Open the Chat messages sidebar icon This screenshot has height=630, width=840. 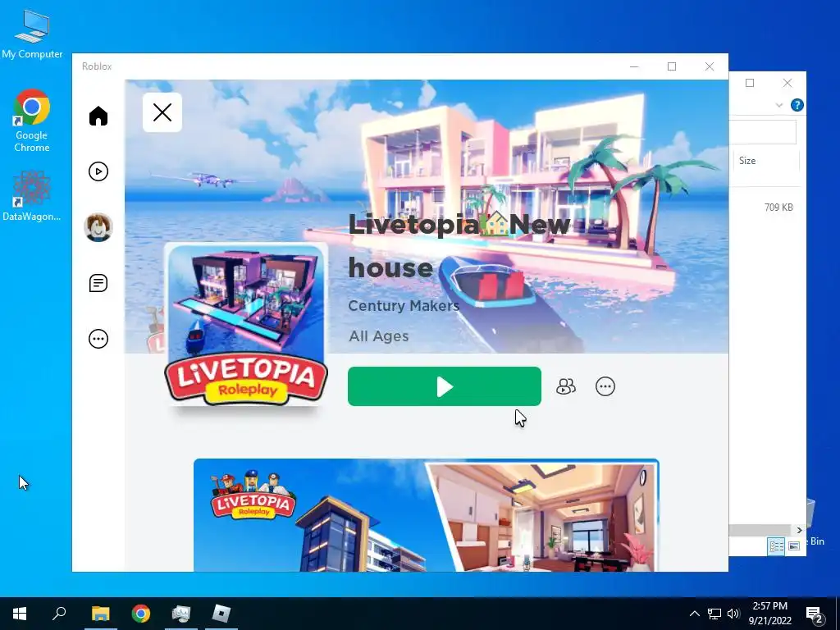tap(98, 283)
